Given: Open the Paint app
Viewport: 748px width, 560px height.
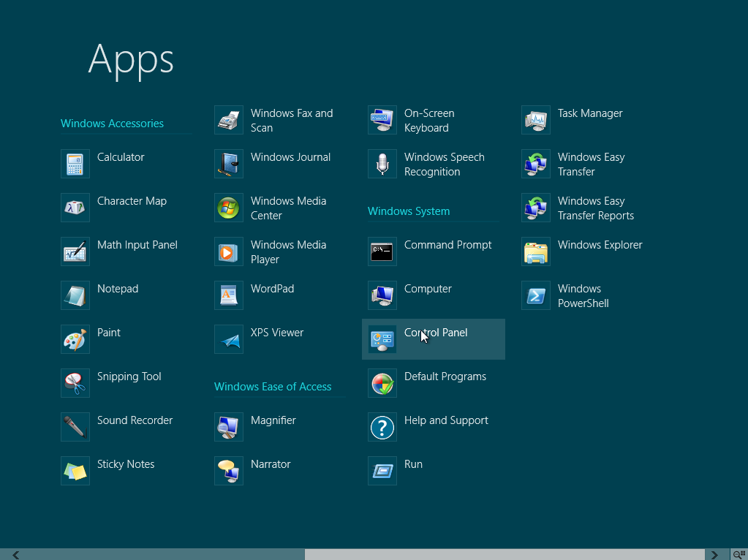Looking at the screenshot, I should point(91,339).
